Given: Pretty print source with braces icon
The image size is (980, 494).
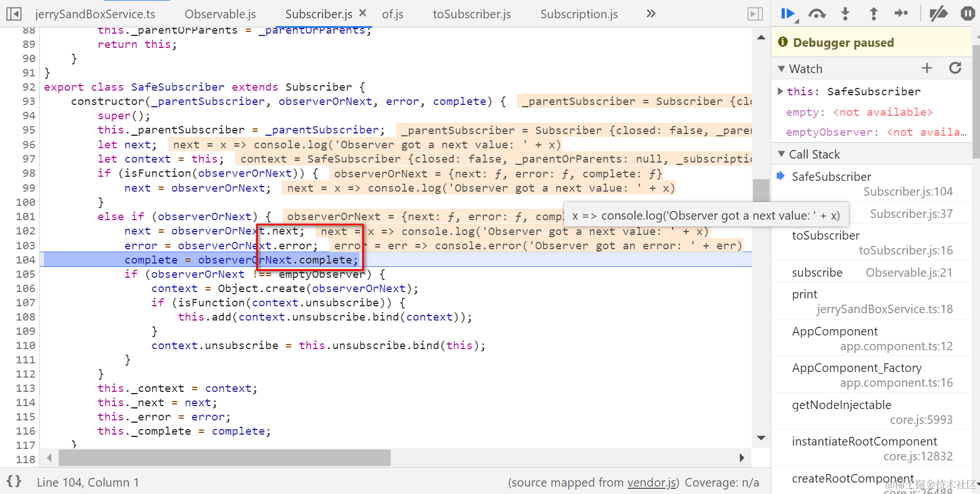Looking at the screenshot, I should (x=14, y=481).
